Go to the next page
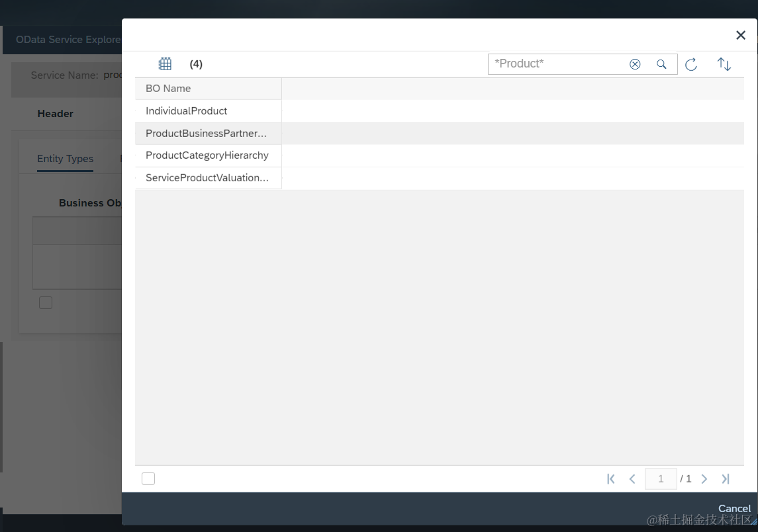 (x=704, y=479)
